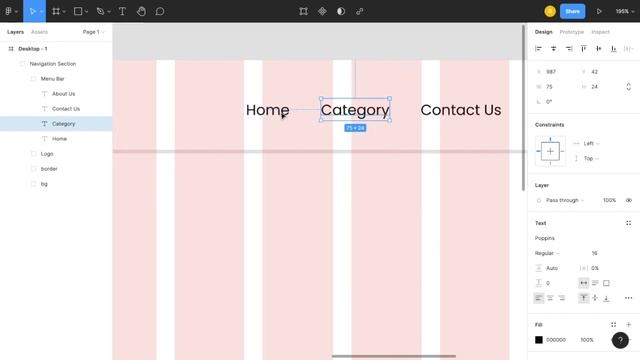The image size is (640, 360).
Task: Open the Figma main menu icon
Action: [x=9, y=11]
